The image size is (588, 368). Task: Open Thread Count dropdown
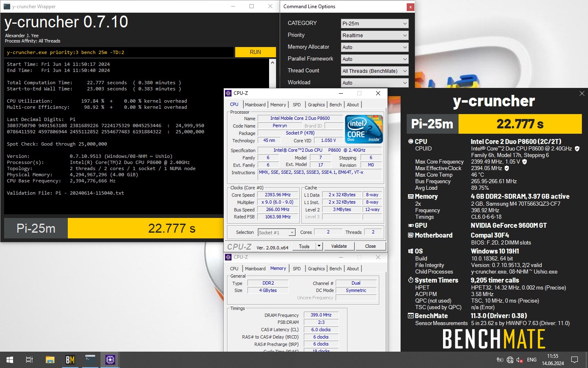click(374, 71)
